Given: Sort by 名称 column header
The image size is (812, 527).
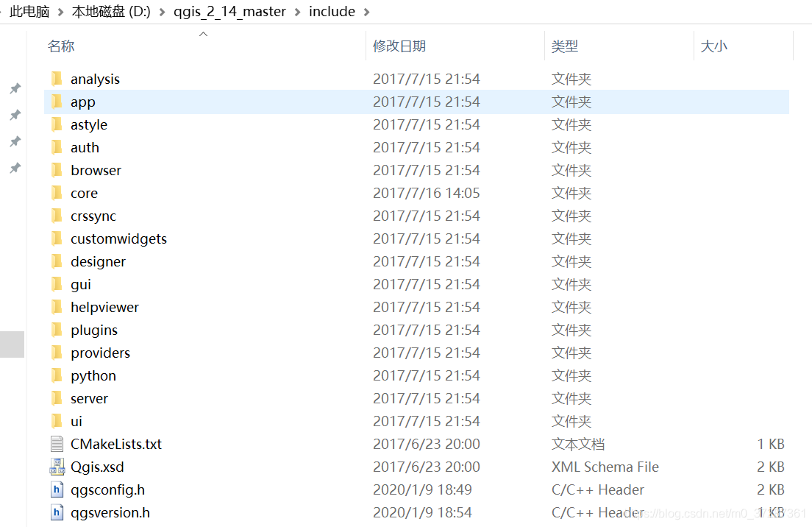Looking at the screenshot, I should tap(61, 46).
